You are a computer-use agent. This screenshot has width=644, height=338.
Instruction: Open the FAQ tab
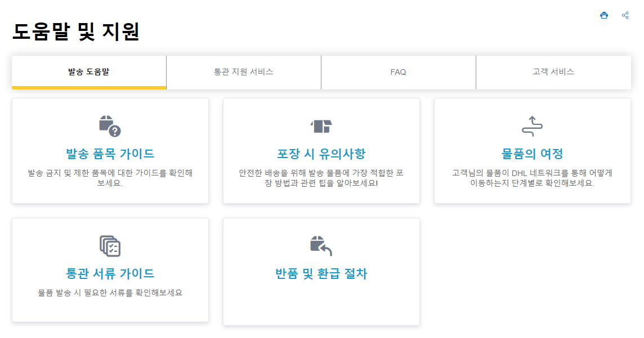(x=399, y=72)
